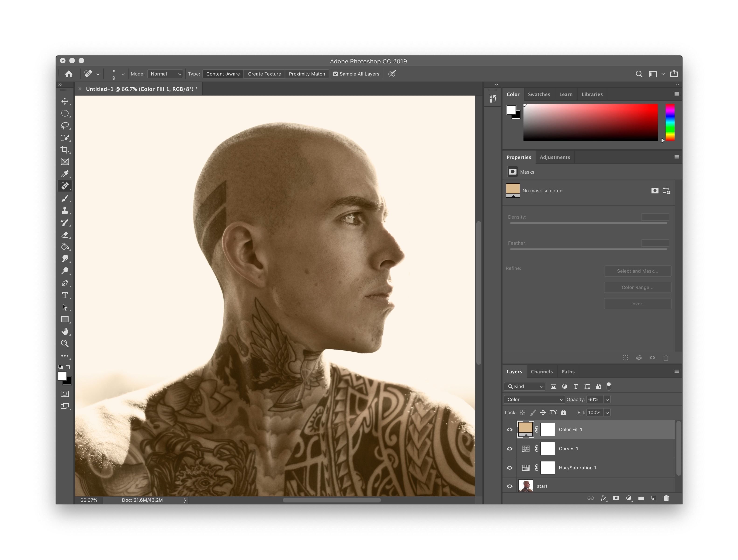Click the Invert button in Masks
The height and width of the screenshot is (560, 738).
(x=637, y=303)
